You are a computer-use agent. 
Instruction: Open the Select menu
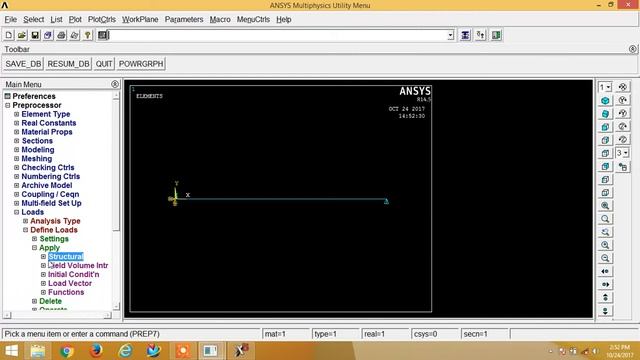pos(33,19)
